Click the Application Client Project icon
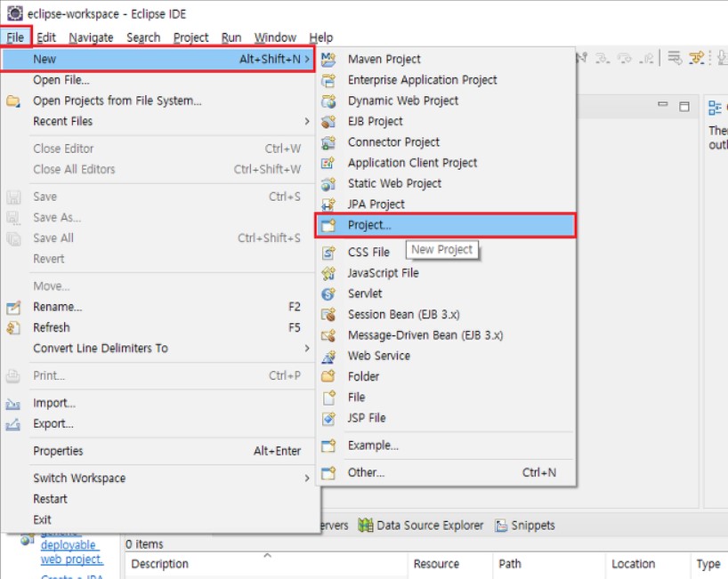728x579 pixels. [x=328, y=163]
